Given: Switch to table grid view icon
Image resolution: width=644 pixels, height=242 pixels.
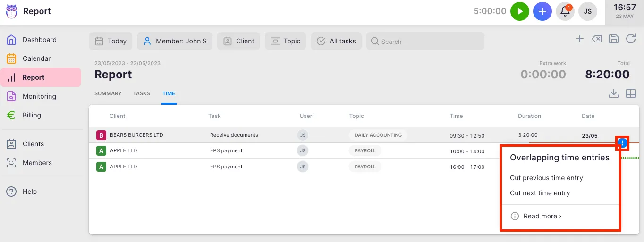Looking at the screenshot, I should click(x=631, y=93).
